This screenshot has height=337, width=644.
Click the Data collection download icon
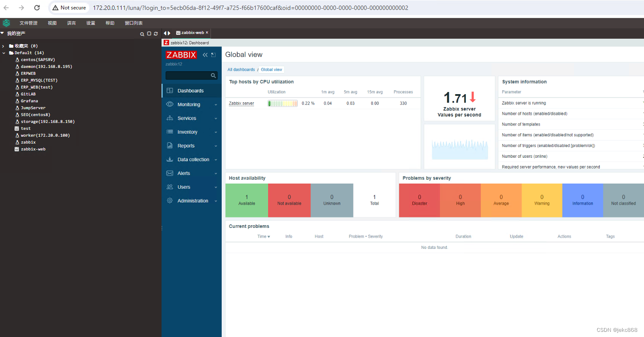[x=170, y=159]
